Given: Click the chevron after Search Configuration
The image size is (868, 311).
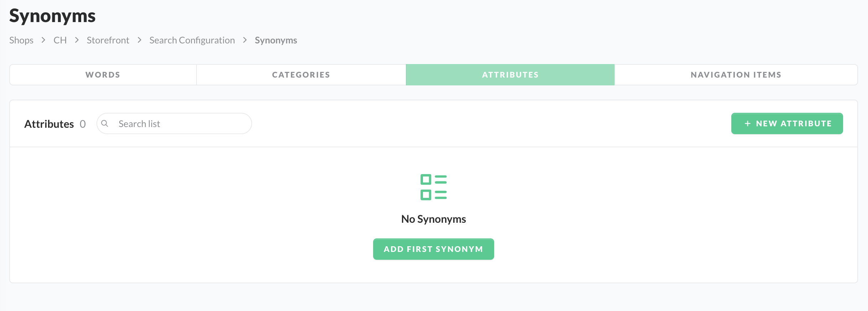Looking at the screenshot, I should click(x=245, y=40).
